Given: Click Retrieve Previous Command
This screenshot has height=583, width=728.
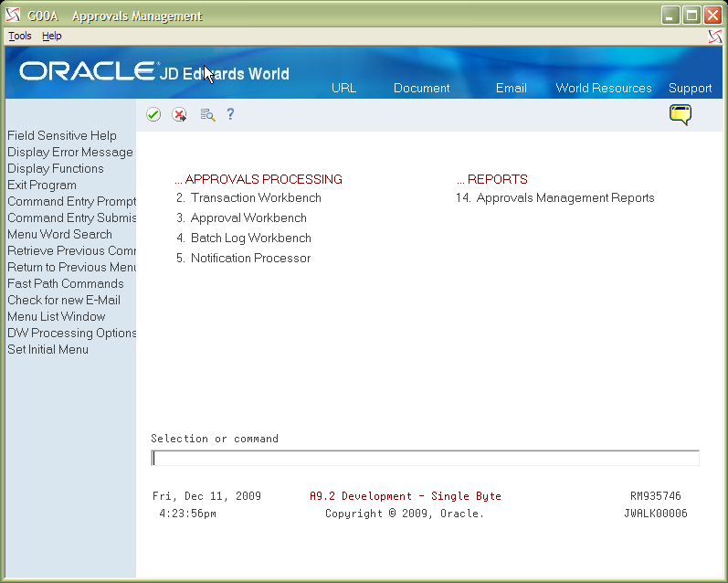Looking at the screenshot, I should pyautogui.click(x=71, y=250).
